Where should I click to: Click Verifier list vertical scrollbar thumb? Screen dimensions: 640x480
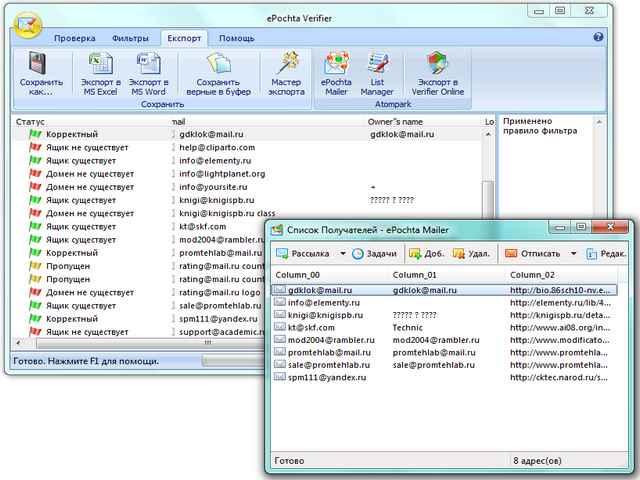(488, 200)
